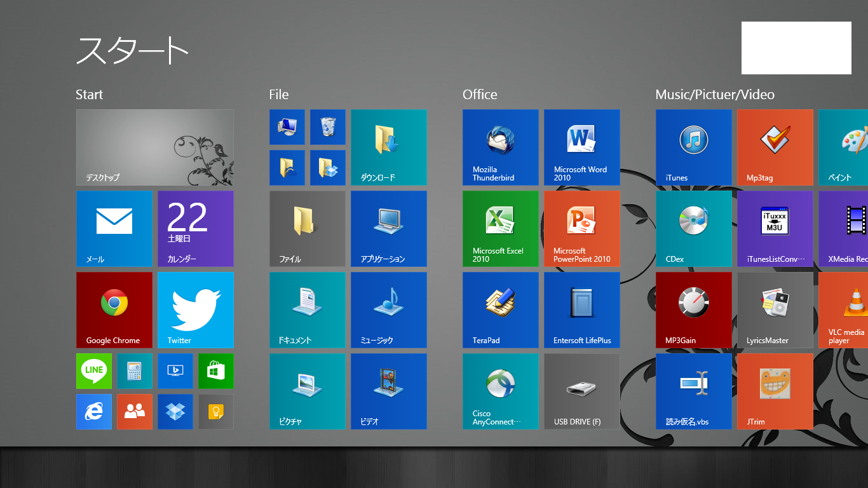The image size is (868, 488).
Task: Launch VLC media player tile
Action: point(843,310)
